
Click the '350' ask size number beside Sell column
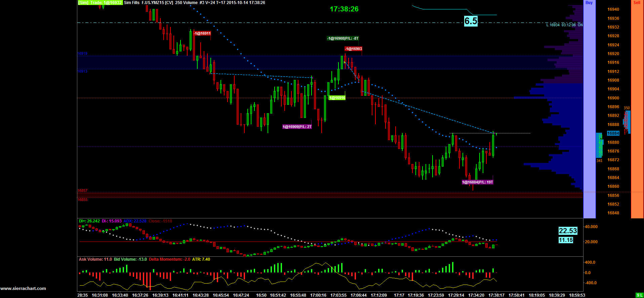tap(627, 108)
